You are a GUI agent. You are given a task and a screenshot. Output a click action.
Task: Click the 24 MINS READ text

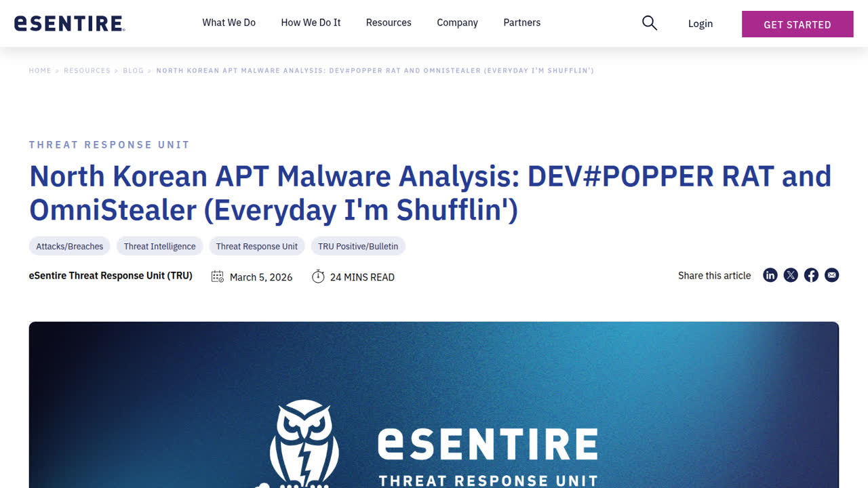(x=362, y=277)
